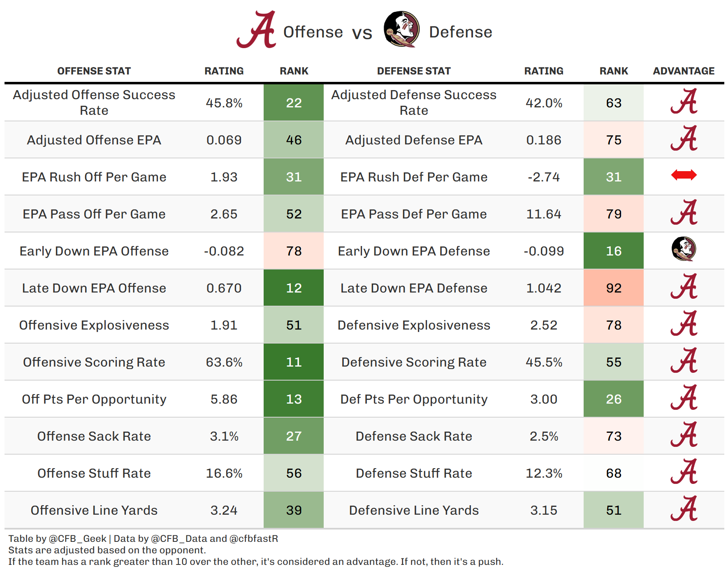This screenshot has width=728, height=576.
Task: Click the dark green rank 11 cell
Action: point(294,362)
